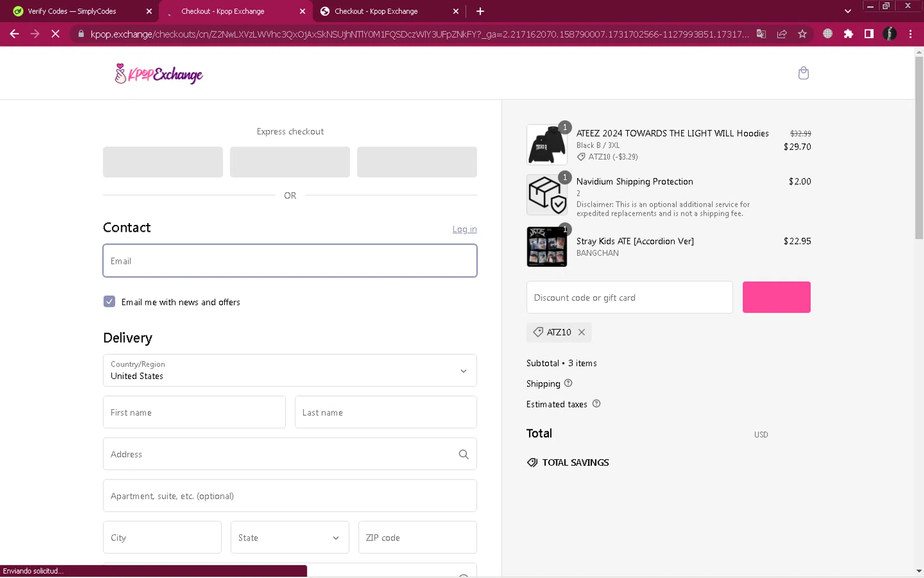
Task: Click the $22.95 Stray Kids price
Action: coord(797,241)
